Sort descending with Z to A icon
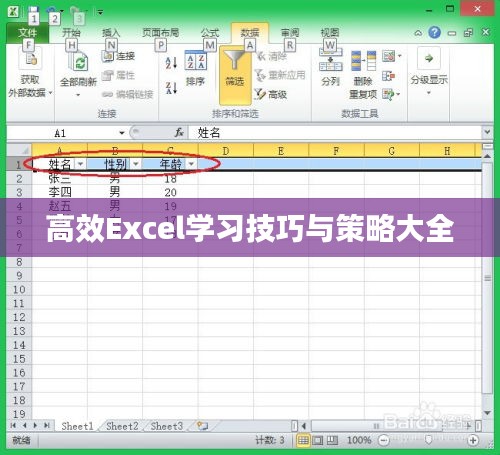This screenshot has width=500, height=455. click(171, 88)
